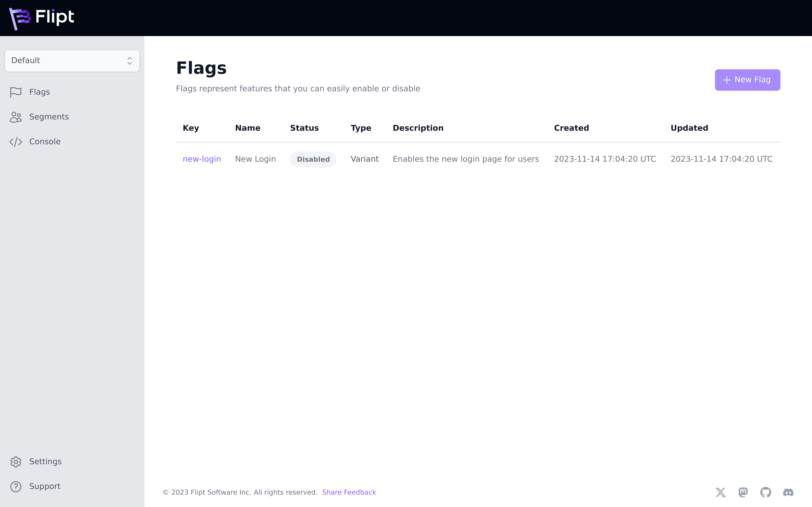Click the Support question mark icon
Image resolution: width=812 pixels, height=507 pixels.
[x=16, y=487]
